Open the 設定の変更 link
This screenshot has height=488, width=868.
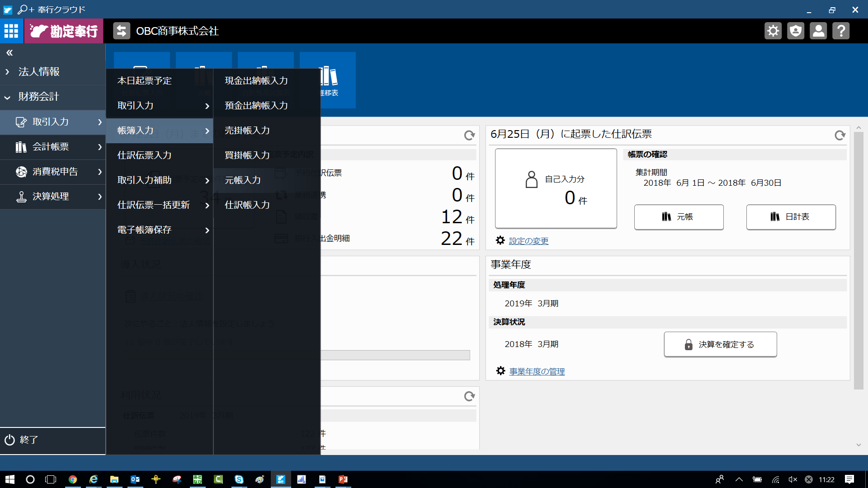(x=528, y=240)
